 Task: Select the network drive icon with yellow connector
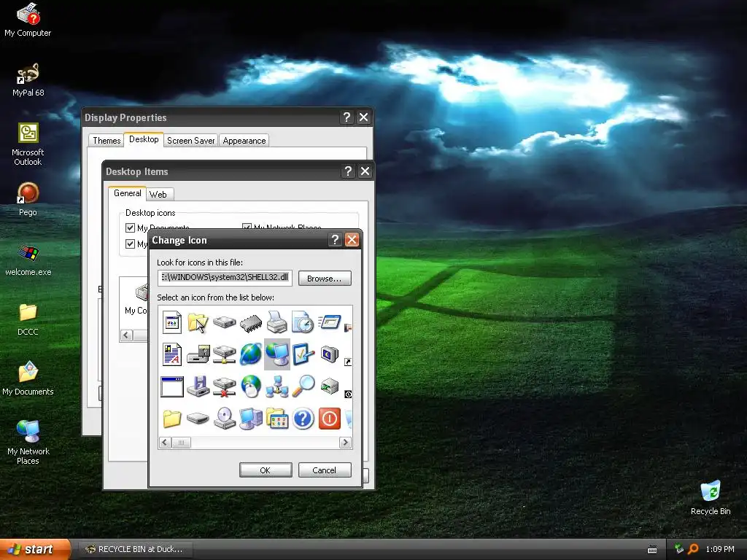[225, 355]
